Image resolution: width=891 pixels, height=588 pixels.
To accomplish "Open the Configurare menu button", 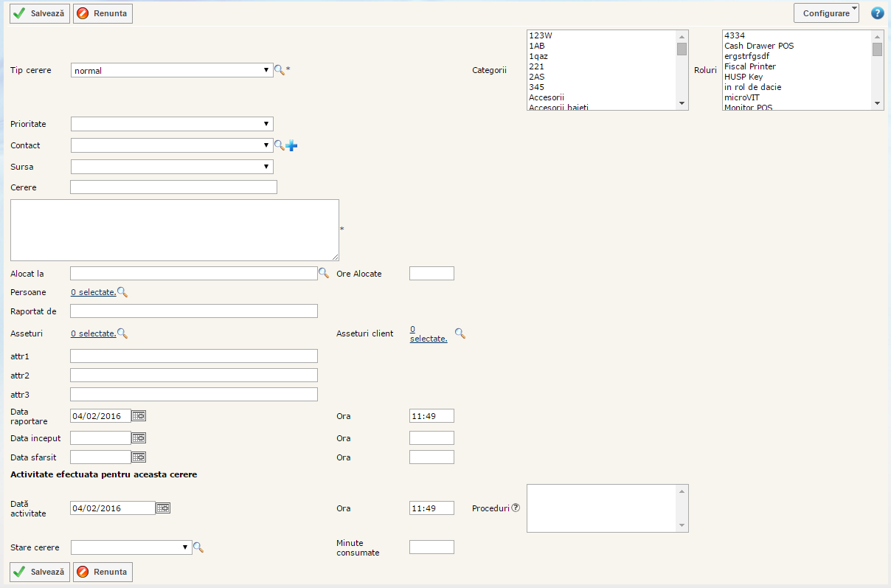I will click(826, 13).
